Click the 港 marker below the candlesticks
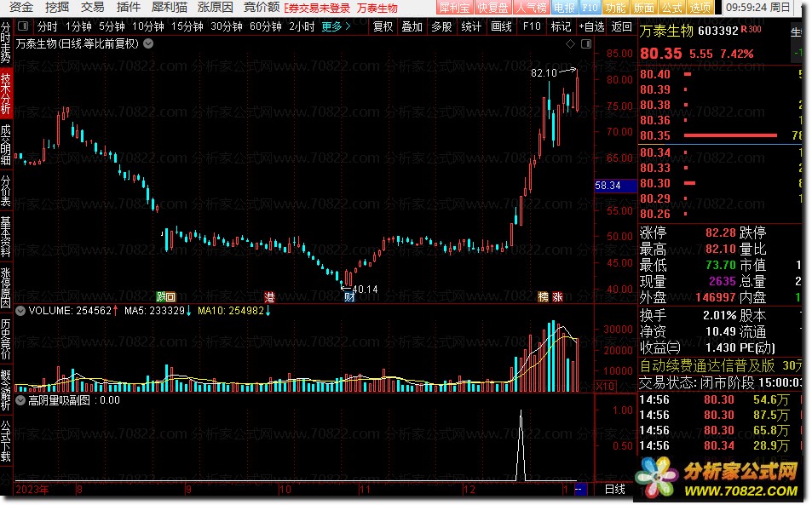The height and width of the screenshot is (505, 812). [269, 296]
